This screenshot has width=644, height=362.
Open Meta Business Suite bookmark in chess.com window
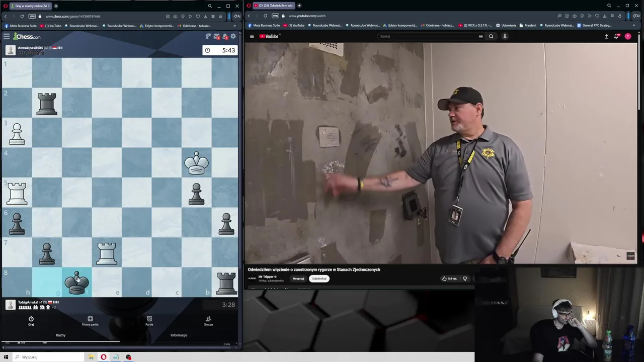click(x=20, y=26)
